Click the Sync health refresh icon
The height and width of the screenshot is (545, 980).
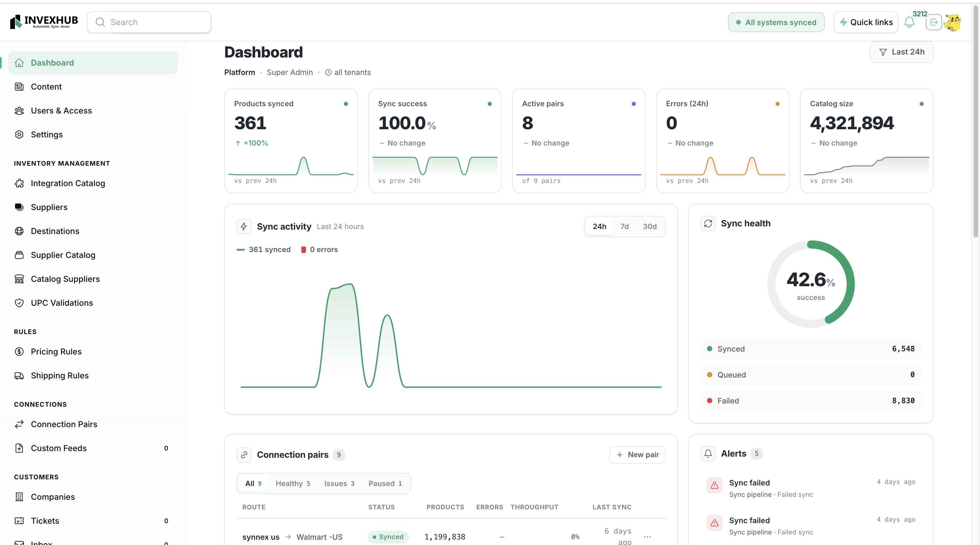(708, 224)
